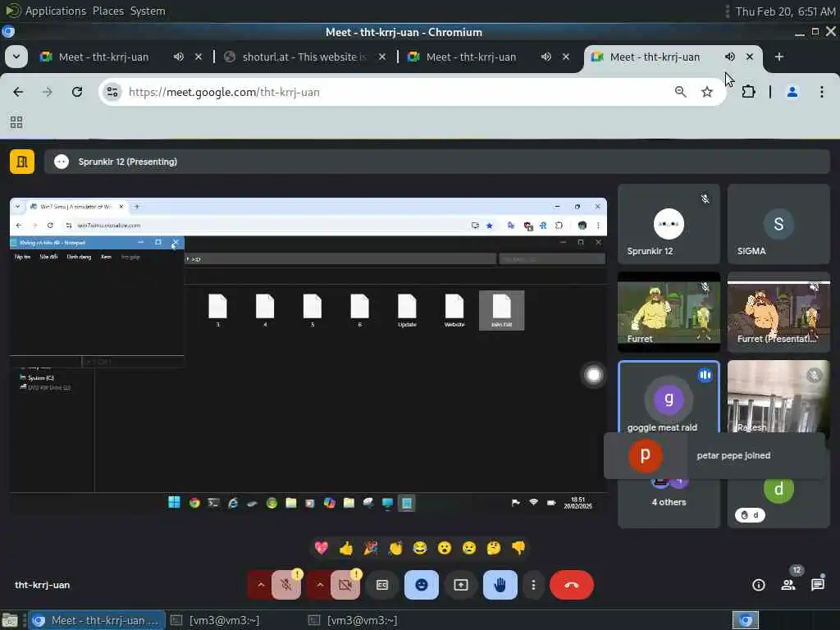Switch to the second Meet tht-krrj-uan tab
Viewport: 840px width, 630px height.
coord(470,57)
